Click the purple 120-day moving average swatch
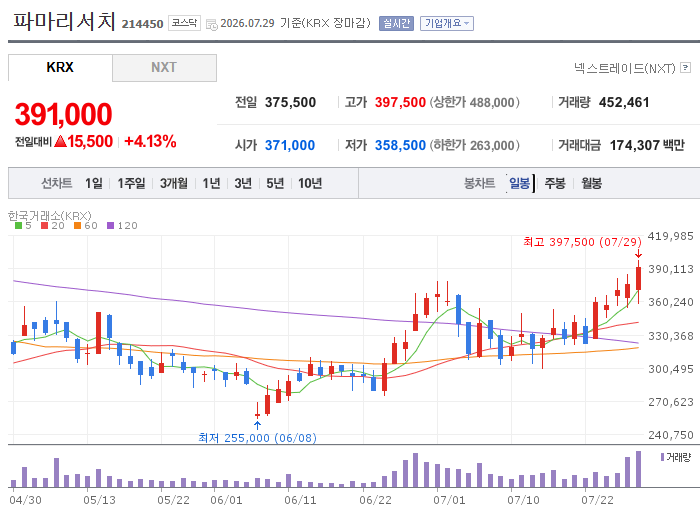This screenshot has height=512, width=700. 110,225
